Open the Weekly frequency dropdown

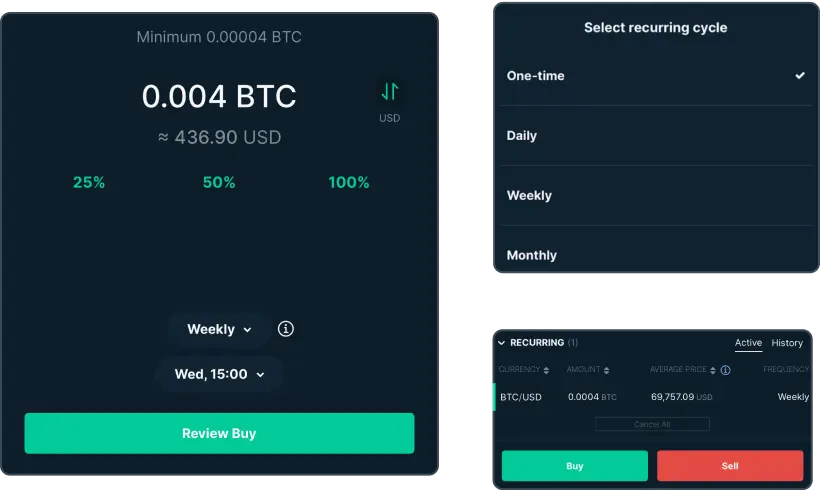tap(219, 329)
